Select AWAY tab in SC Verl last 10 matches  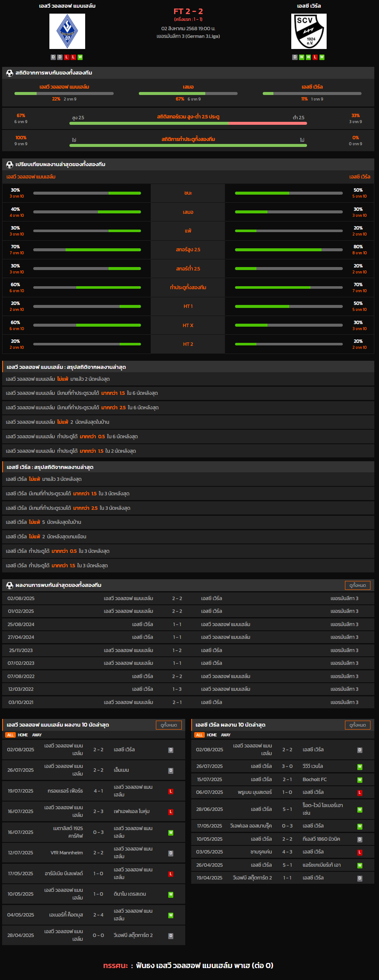pos(226,735)
